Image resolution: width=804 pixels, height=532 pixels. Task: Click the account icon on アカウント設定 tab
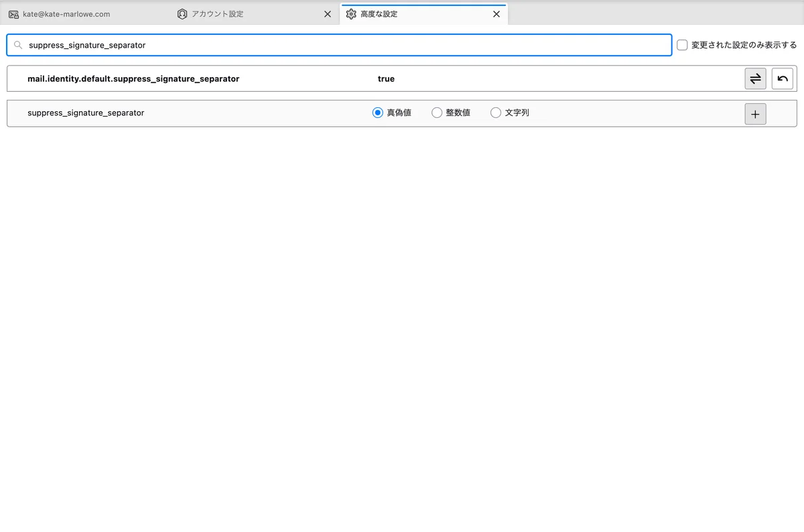point(182,14)
